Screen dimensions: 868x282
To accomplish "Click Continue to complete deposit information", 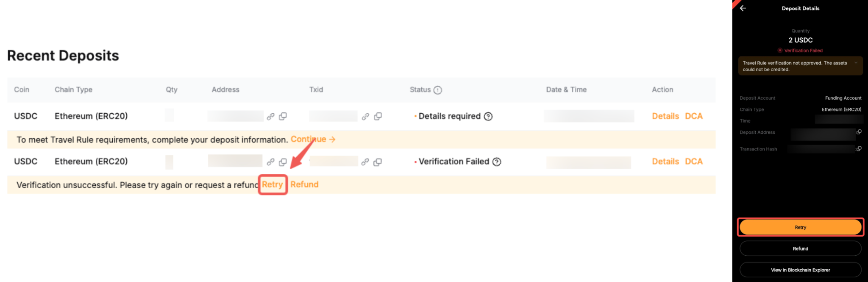I will (313, 139).
